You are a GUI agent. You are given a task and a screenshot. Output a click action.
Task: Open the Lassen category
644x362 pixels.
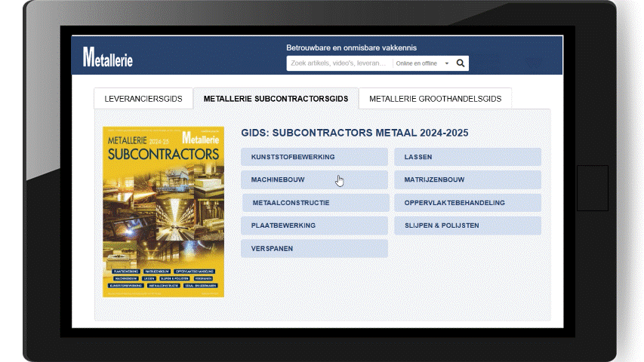[467, 157]
